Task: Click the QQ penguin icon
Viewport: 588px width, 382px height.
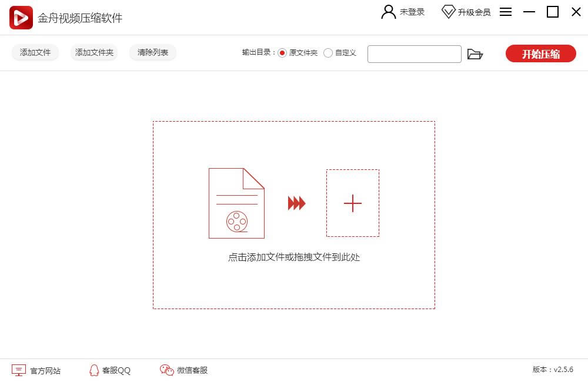Action: 94,370
